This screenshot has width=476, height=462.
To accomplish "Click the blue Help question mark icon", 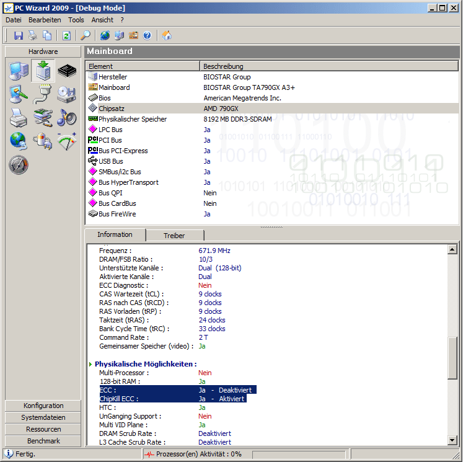I will click(x=148, y=35).
